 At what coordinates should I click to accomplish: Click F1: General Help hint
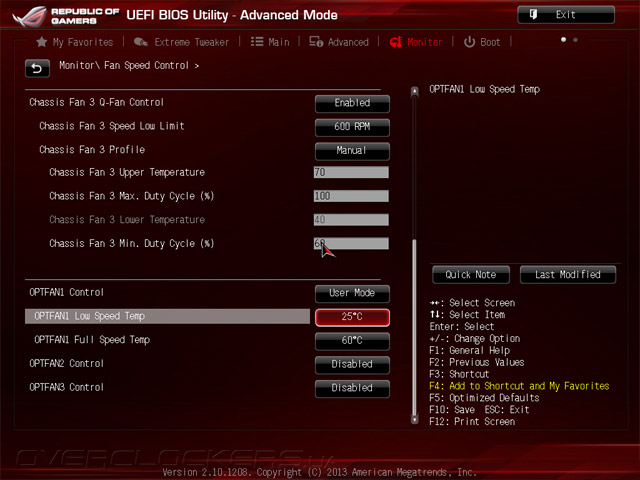469,350
